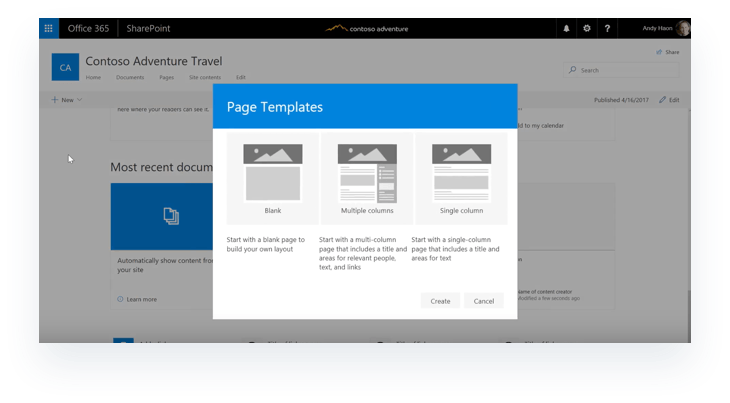
Task: Click the Most recent documents heading
Action: (161, 167)
